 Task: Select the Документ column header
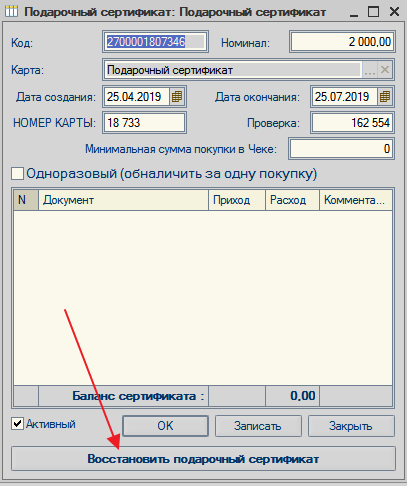pos(123,200)
